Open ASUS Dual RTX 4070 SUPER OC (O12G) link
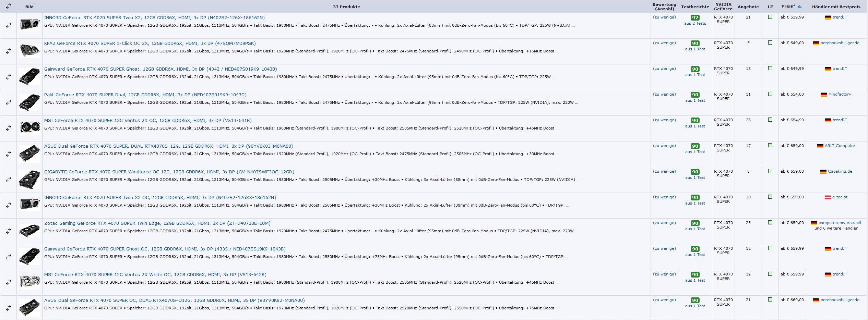 pos(174,300)
